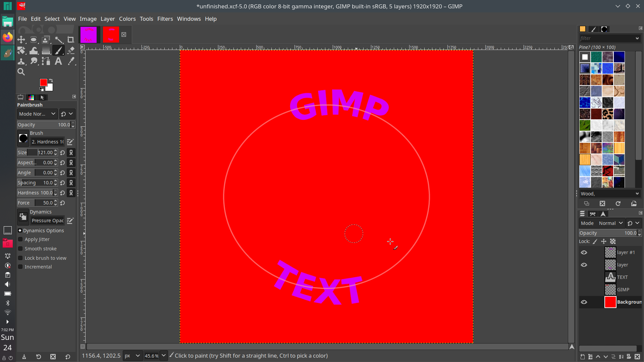Toggle visibility of the layer named layer
644x362 pixels.
(x=584, y=265)
